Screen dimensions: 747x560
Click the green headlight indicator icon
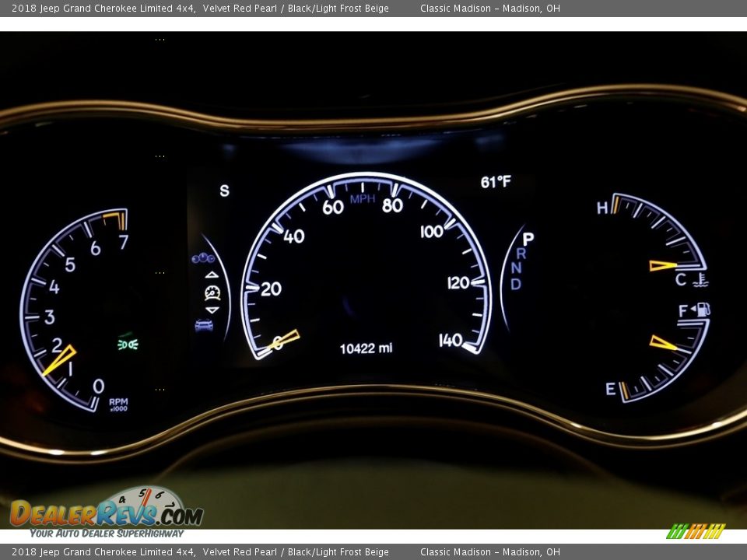[128, 343]
